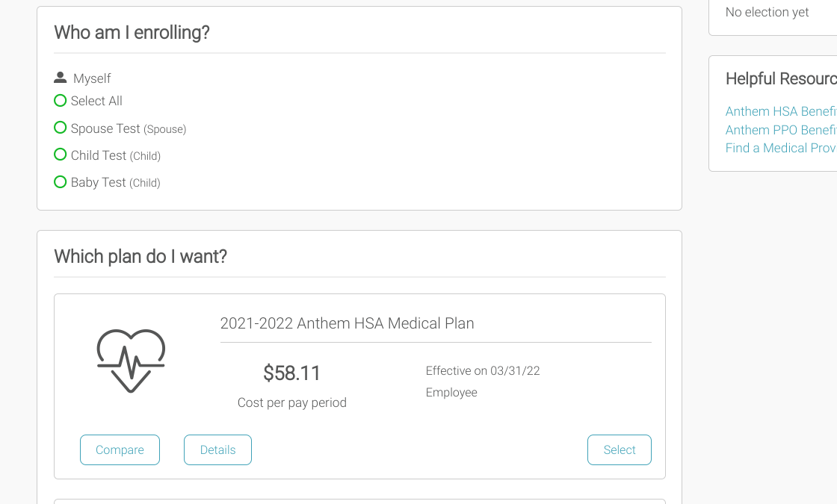Enable the Select All option
Screen dimensions: 837x504
pos(61,101)
